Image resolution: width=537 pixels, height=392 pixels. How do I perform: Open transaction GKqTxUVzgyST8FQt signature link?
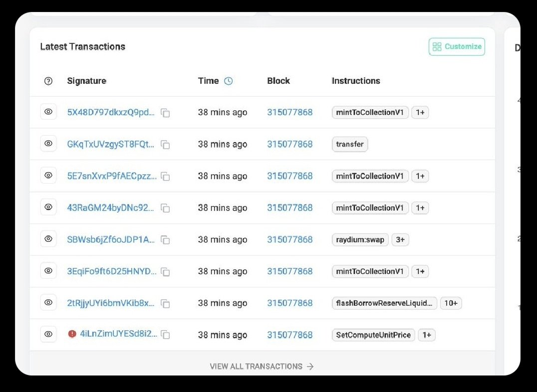click(x=111, y=144)
